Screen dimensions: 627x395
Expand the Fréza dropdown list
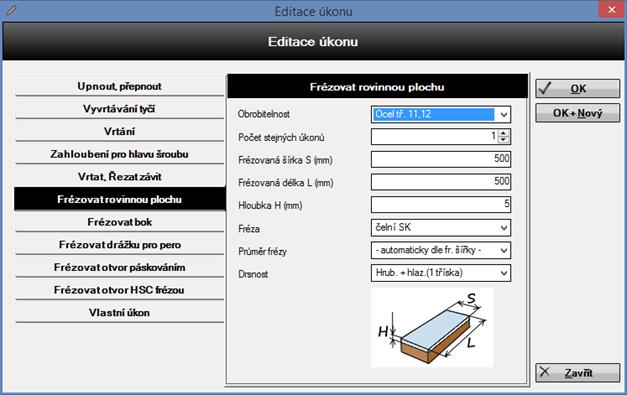(504, 228)
